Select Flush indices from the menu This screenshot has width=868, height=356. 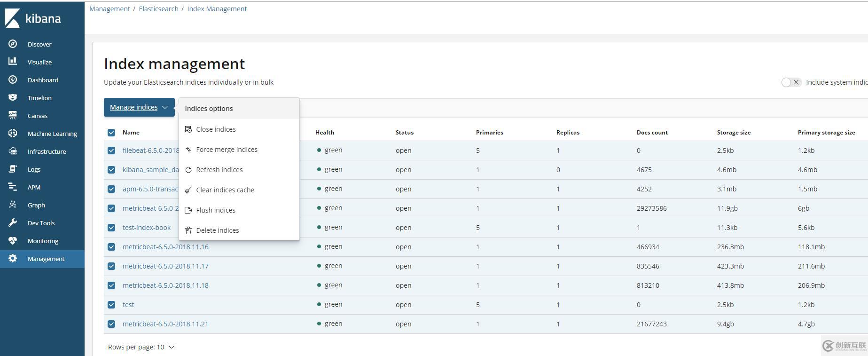coord(239,210)
